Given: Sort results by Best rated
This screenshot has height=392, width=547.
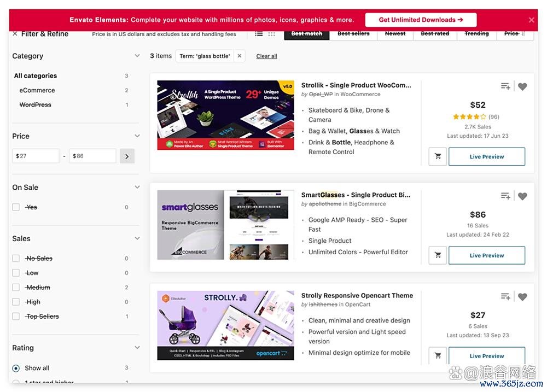Looking at the screenshot, I should pyautogui.click(x=435, y=34).
